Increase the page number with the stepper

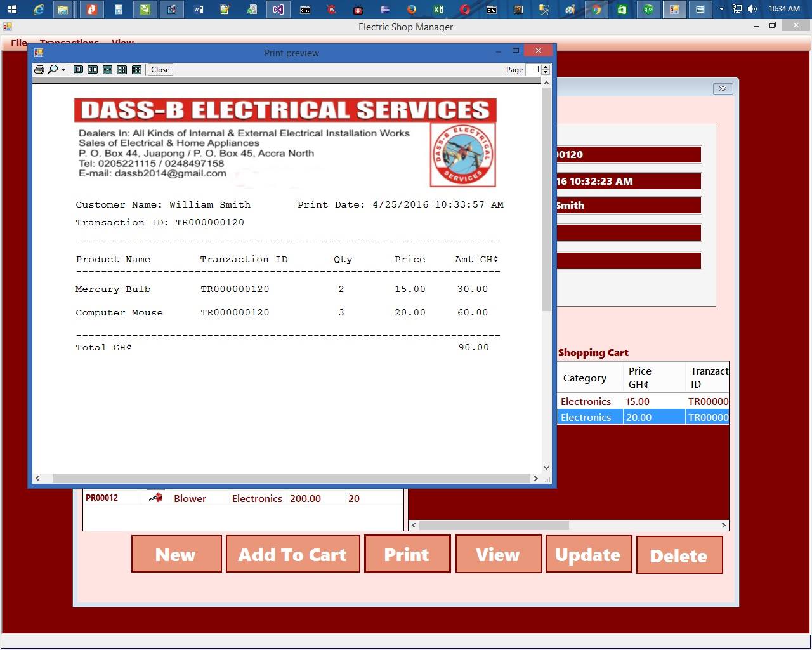coord(544,67)
